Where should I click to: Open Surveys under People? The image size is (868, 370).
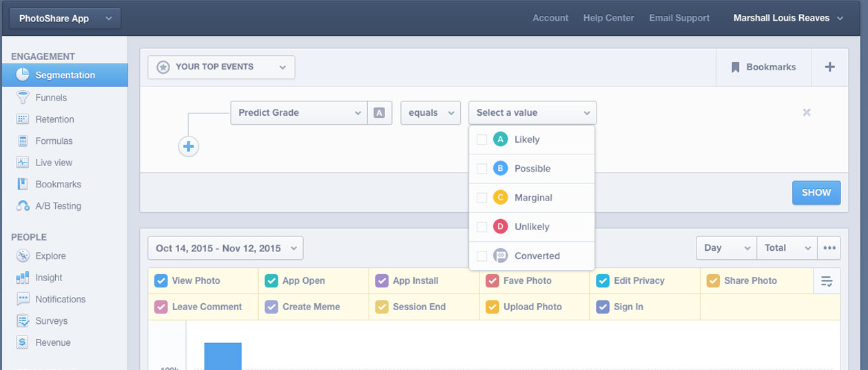[52, 321]
